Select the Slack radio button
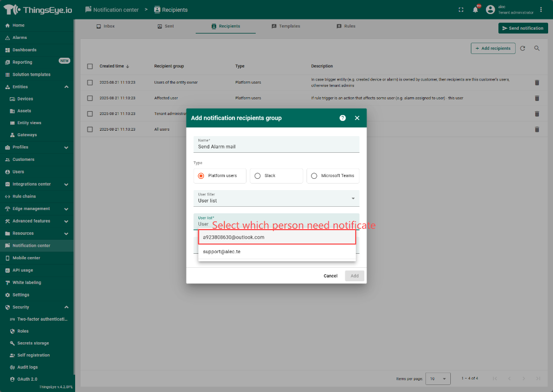The width and height of the screenshot is (553, 392). pos(258,176)
